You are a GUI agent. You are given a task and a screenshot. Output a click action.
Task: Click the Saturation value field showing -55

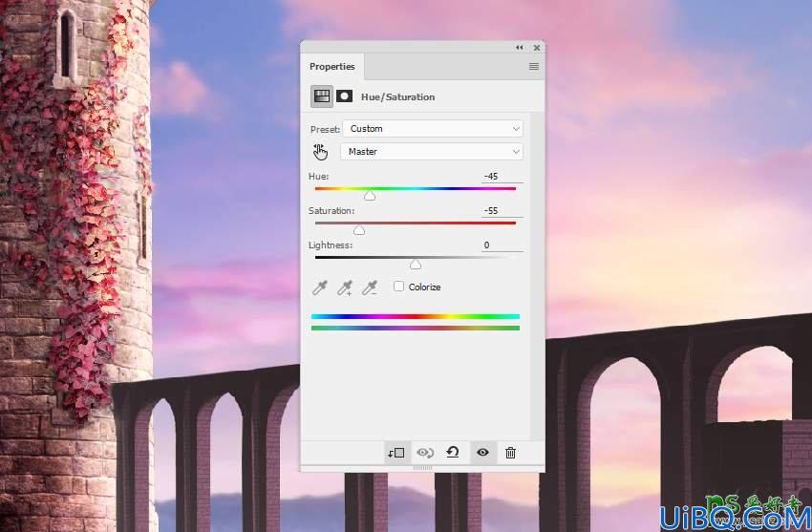[502, 211]
